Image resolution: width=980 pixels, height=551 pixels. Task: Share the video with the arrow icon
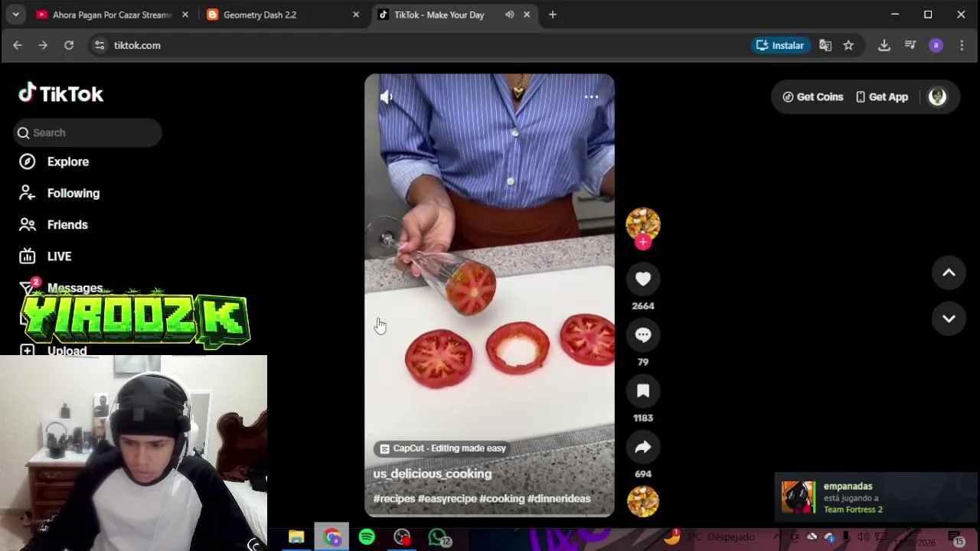(x=643, y=447)
